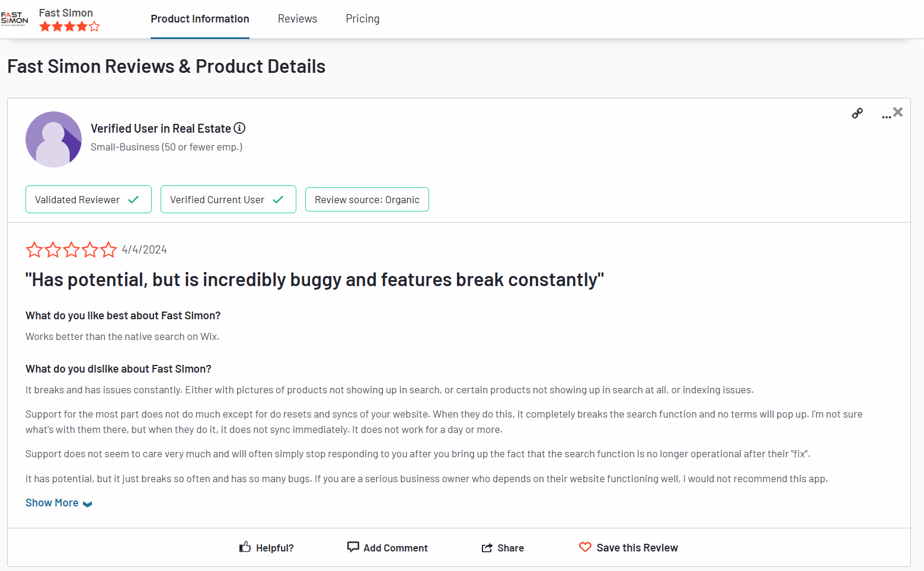Go to the Pricing tab
Screen dimensions: 924x571
tap(363, 19)
